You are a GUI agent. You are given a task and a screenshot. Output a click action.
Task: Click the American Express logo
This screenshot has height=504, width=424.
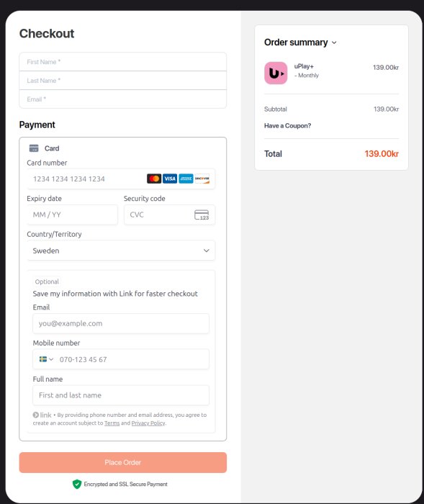(x=186, y=179)
